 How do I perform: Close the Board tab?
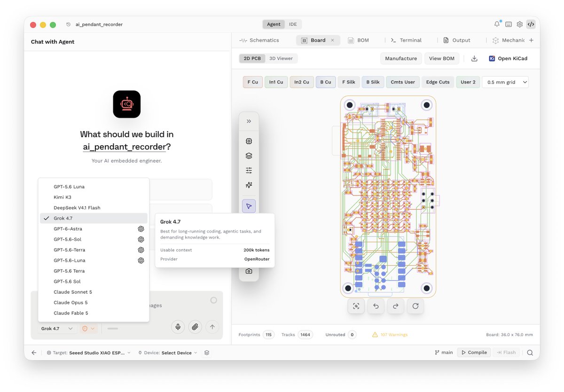[x=332, y=40]
